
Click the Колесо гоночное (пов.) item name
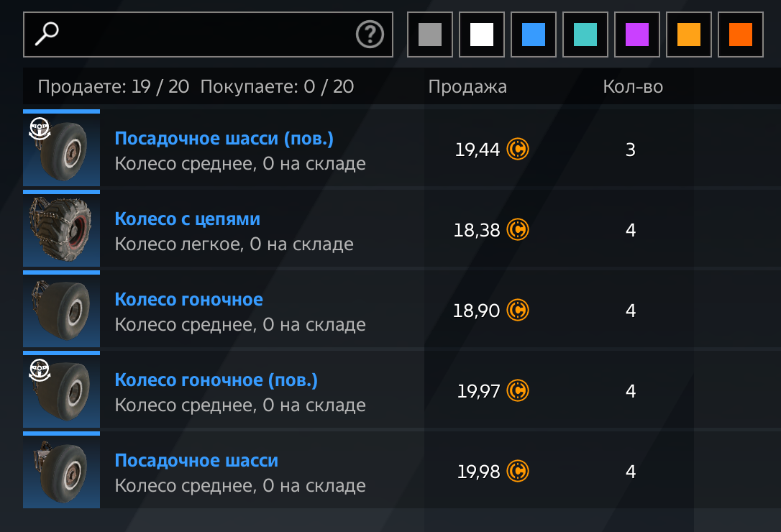(x=216, y=380)
